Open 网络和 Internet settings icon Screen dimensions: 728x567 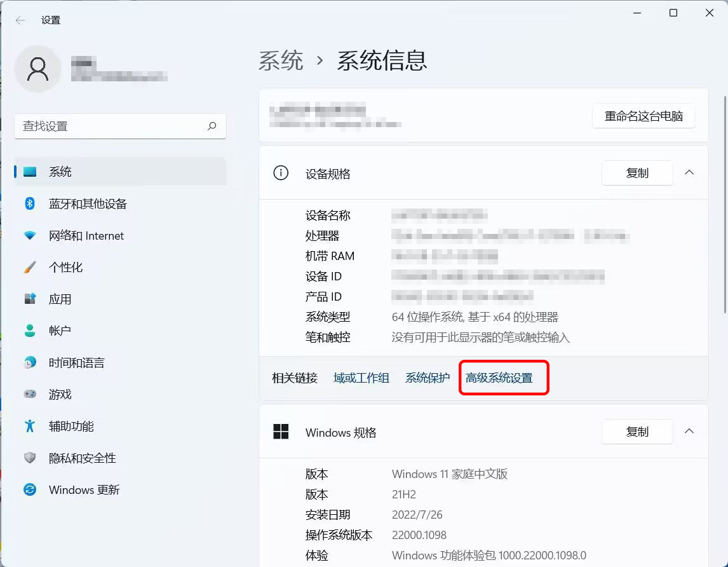[x=30, y=235]
